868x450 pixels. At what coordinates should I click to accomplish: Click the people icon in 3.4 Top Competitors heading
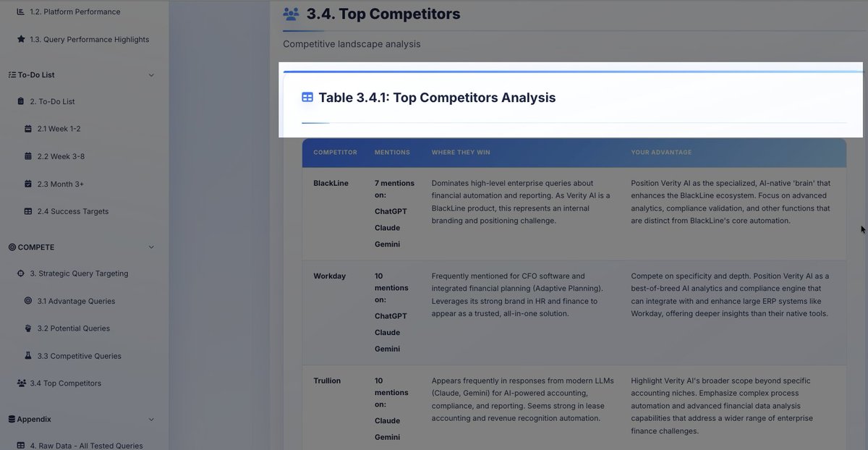(291, 14)
